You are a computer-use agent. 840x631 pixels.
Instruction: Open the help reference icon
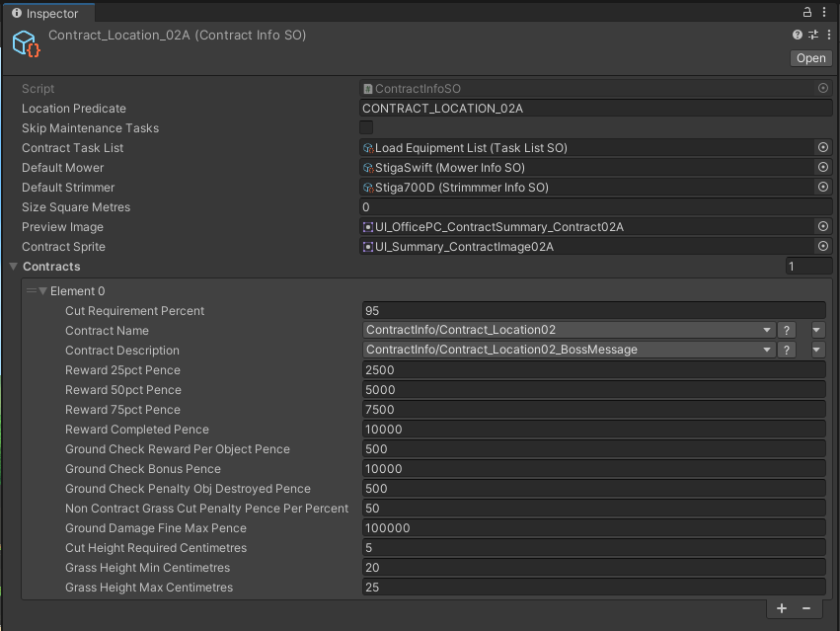(798, 35)
